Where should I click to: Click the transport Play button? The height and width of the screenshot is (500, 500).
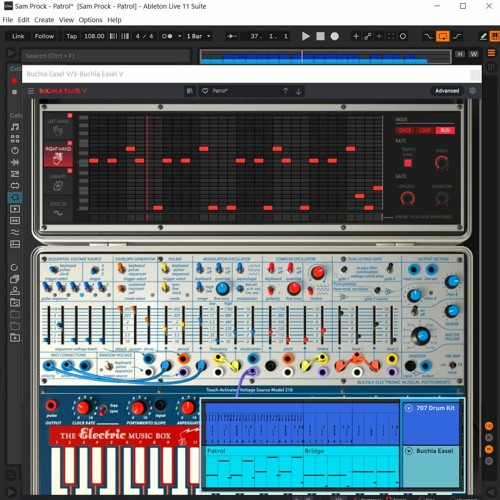point(305,36)
